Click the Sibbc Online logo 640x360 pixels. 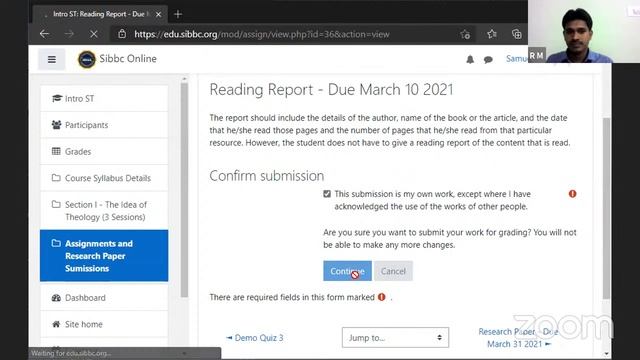click(x=87, y=59)
